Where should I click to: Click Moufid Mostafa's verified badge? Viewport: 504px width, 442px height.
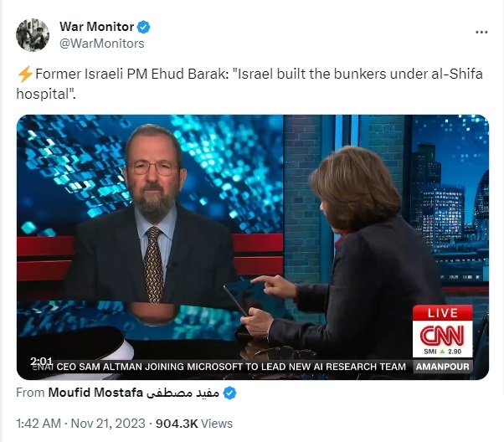(x=230, y=393)
